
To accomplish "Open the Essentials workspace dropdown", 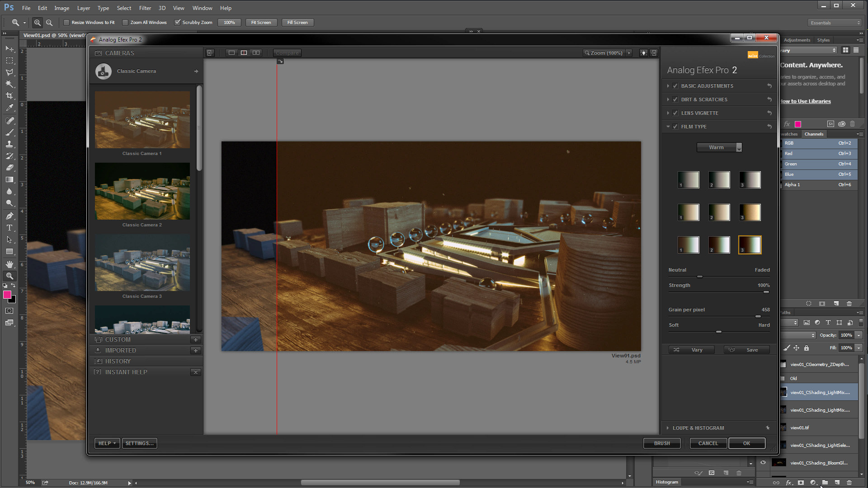I will coord(835,23).
